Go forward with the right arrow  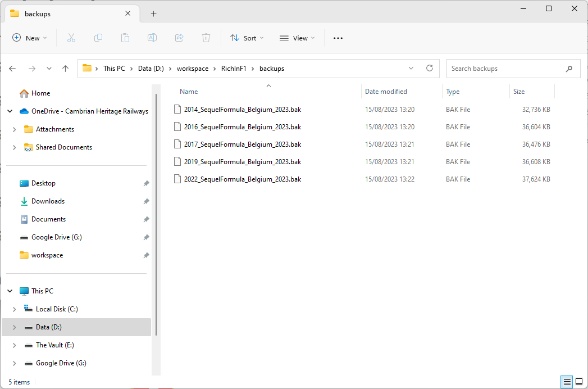point(32,69)
